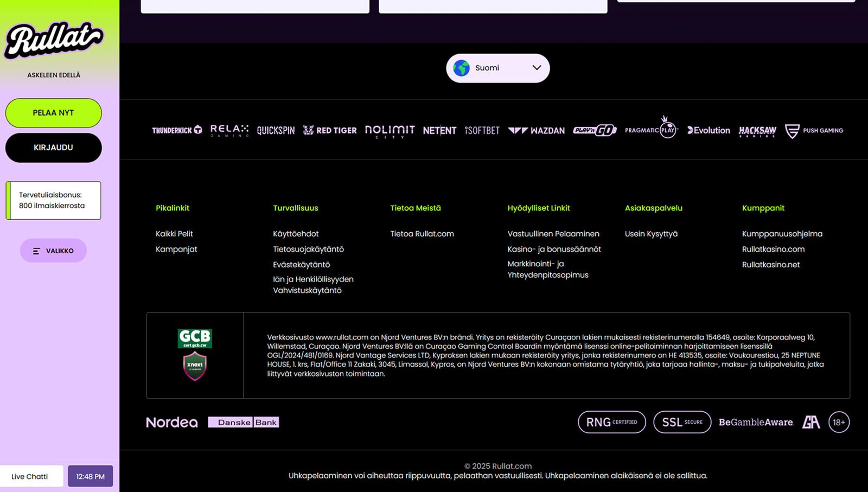Click the Play'n GO provider logo

595,130
